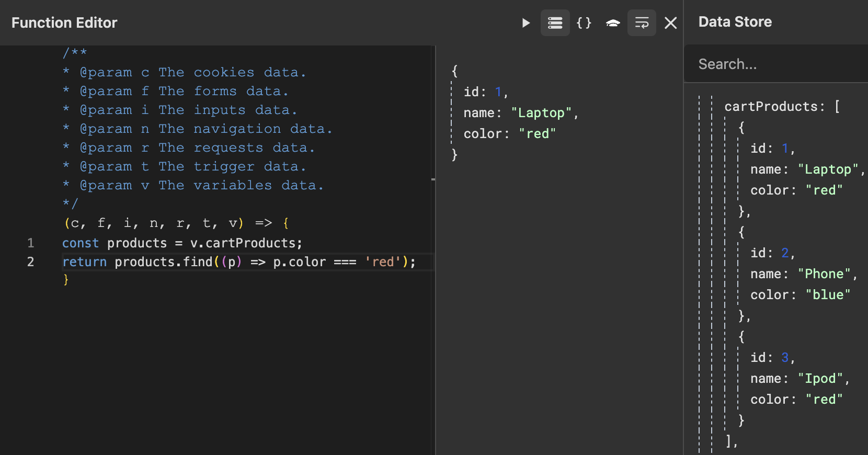Click 'return products.find' code line
This screenshot has height=455, width=868.
pyautogui.click(x=239, y=261)
